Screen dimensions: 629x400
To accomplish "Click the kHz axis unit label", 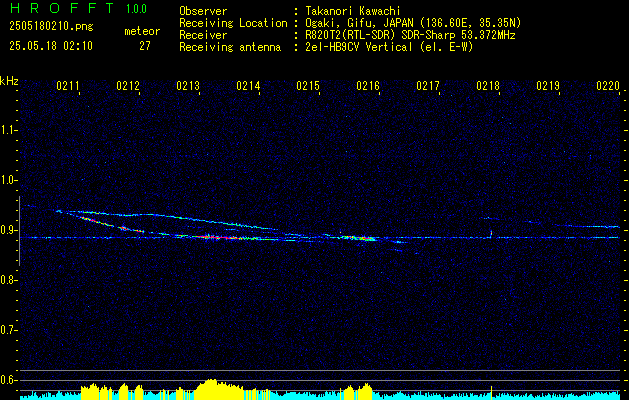I will (x=9, y=81).
